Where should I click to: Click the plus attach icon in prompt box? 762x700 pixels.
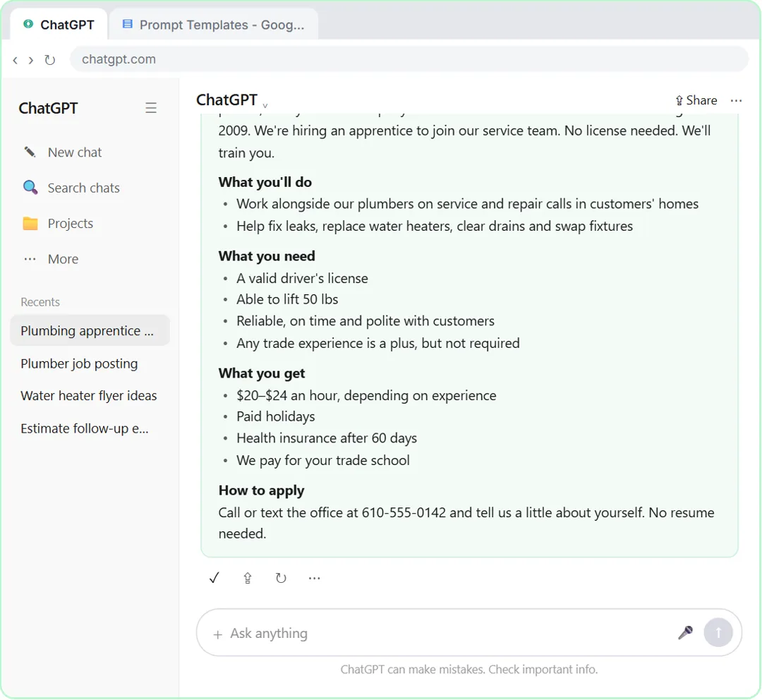(218, 634)
